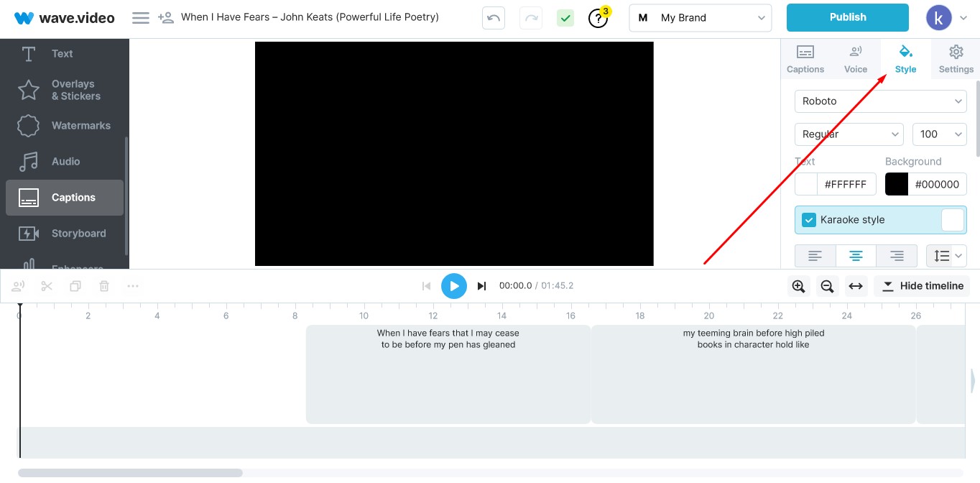Viewport: 980px width, 483px height.
Task: Toggle the Karaoke style checkbox
Action: coord(809,220)
